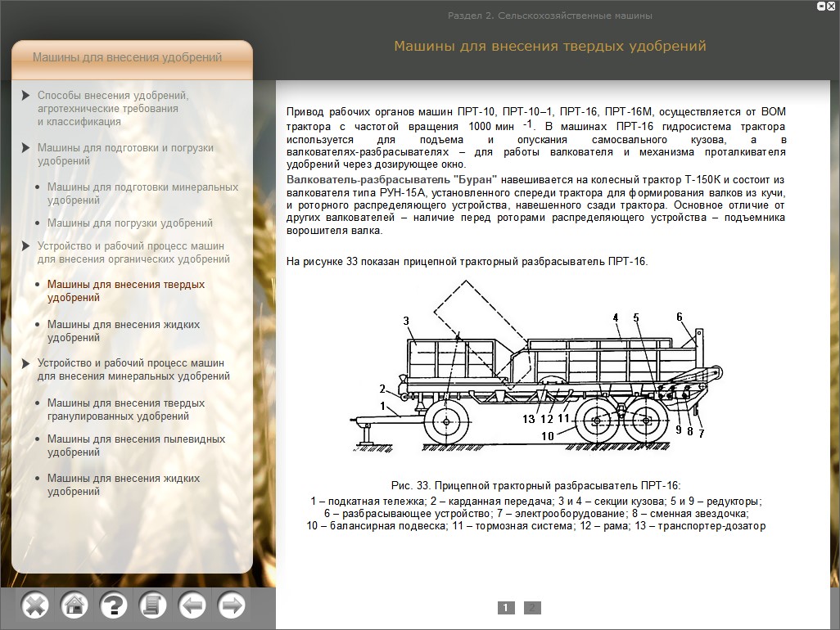840x630 pixels.
Task: Click the 'Машины для внесения удобрений' panel header
Action: [132, 58]
